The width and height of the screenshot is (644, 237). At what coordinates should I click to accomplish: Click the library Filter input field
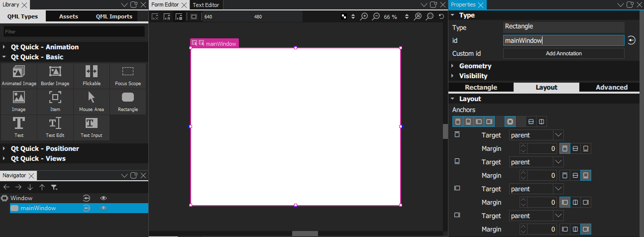tap(74, 31)
